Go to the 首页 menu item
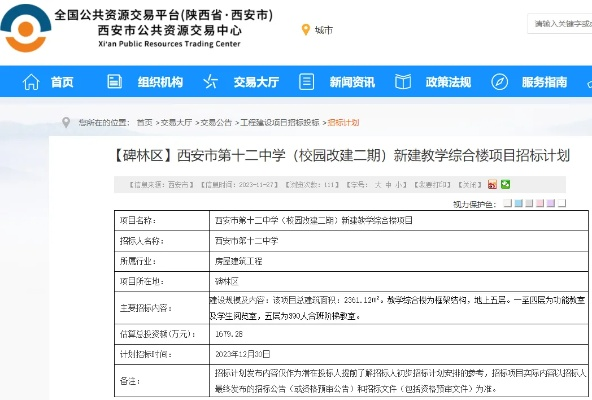Screen dimensions: 592x400 (62, 82)
